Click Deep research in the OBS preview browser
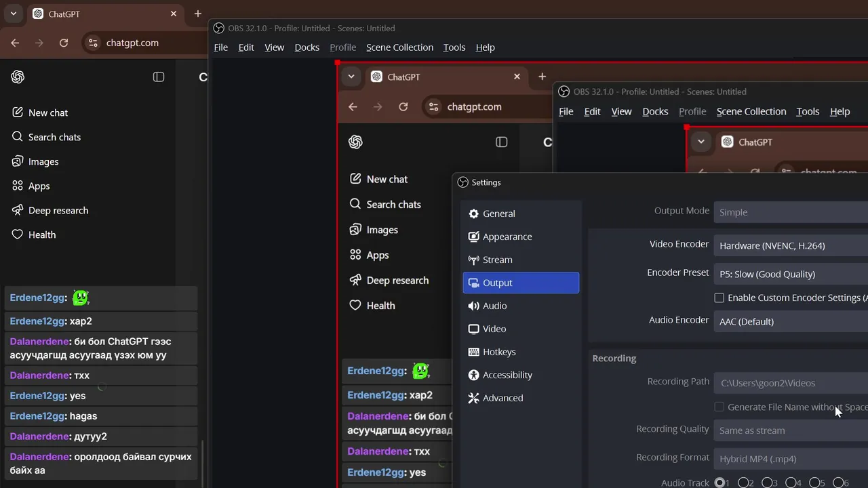This screenshot has height=488, width=868. coord(389,280)
